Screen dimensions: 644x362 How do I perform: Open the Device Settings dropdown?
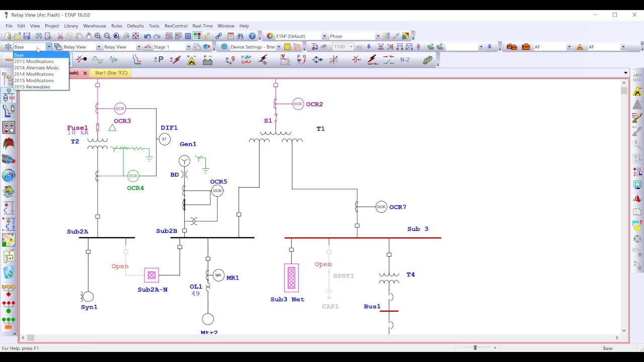tap(278, 47)
